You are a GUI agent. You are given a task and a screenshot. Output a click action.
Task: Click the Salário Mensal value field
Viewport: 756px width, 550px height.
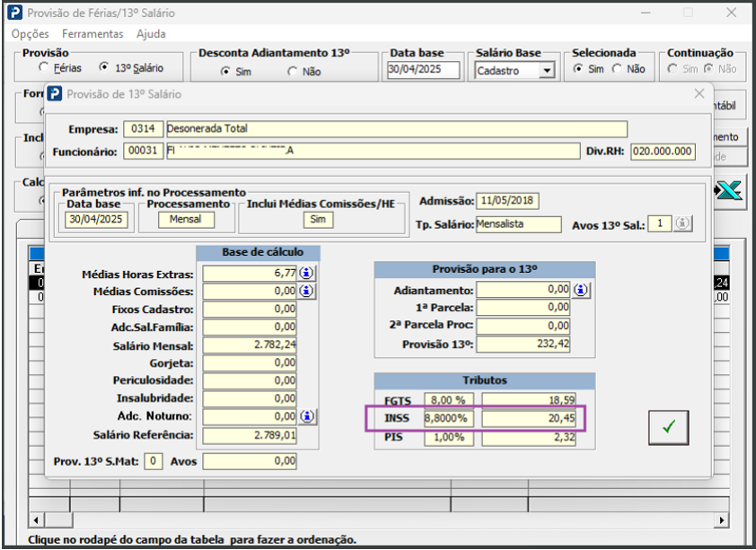pyautogui.click(x=250, y=345)
